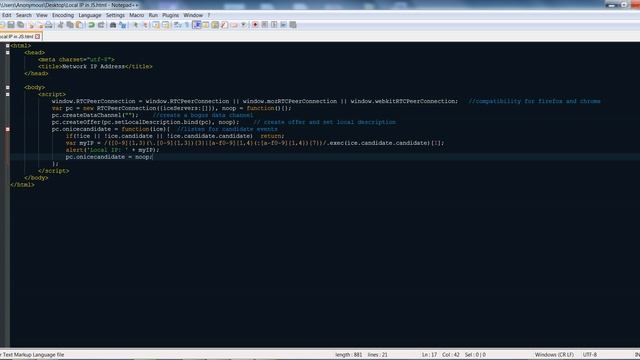640x360 pixels.
Task: Collapse the <script> fold marker
Action: [x=7, y=94]
